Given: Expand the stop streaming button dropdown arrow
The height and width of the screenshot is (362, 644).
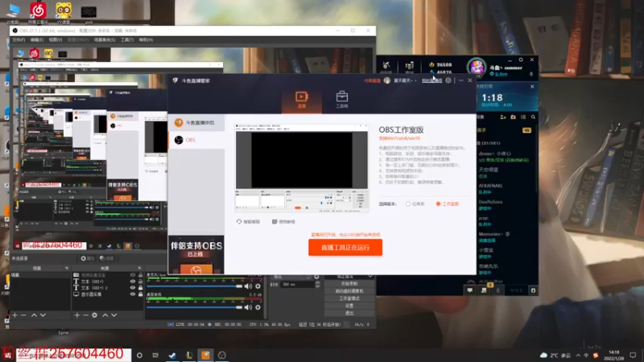Looking at the screenshot, I should tap(369, 277).
